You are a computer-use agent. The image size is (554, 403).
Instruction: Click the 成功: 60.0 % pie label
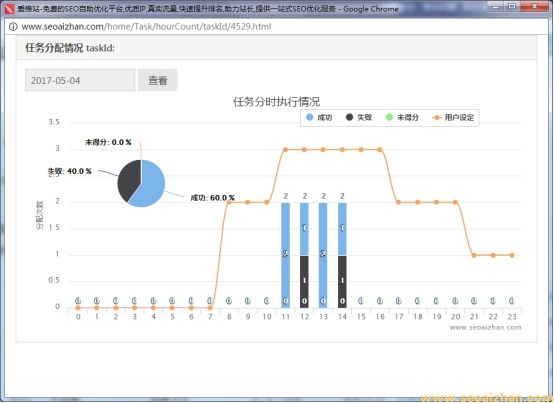(x=212, y=198)
